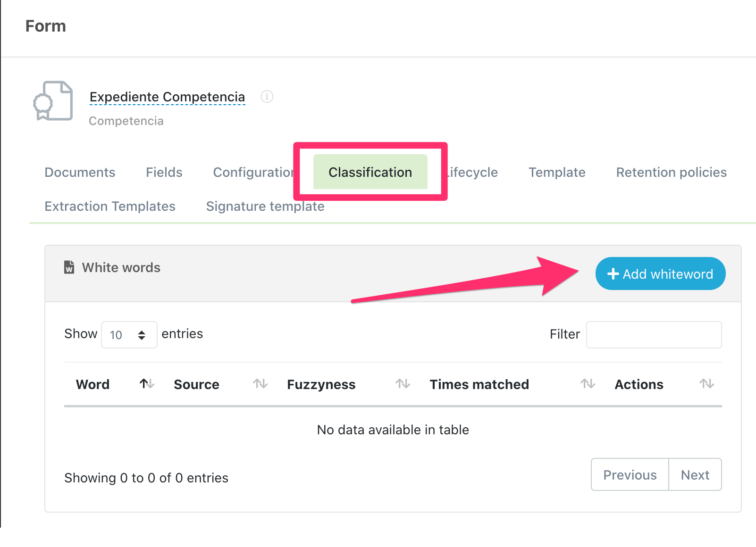The height and width of the screenshot is (547, 756).
Task: Click the certificate document icon
Action: point(53,101)
